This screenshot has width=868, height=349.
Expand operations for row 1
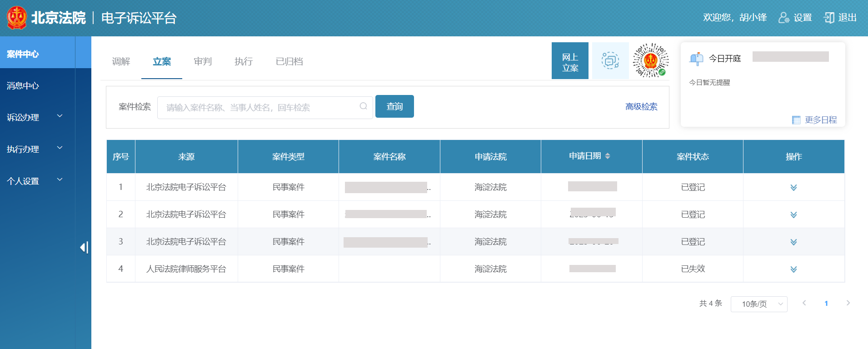tap(793, 187)
